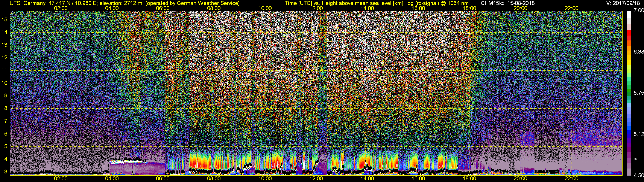Click the 08:00 label on bottom time axis
This screenshot has height=182, width=644.
214,179
